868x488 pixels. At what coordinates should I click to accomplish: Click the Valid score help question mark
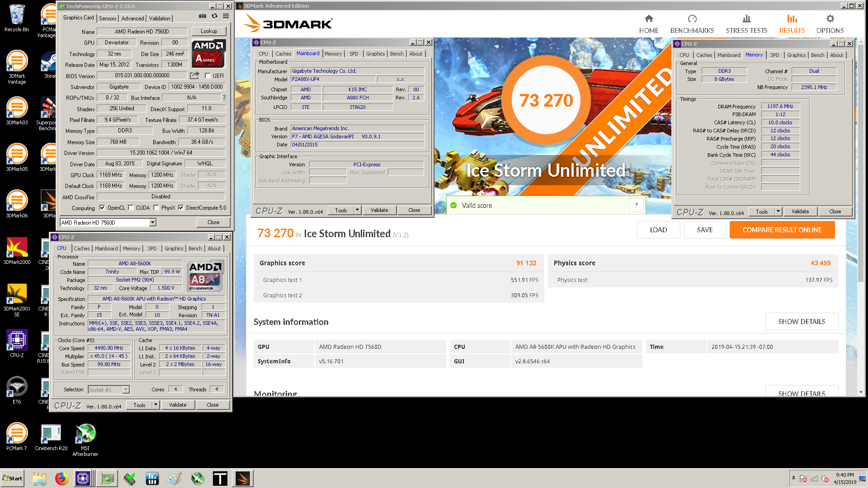click(x=636, y=205)
